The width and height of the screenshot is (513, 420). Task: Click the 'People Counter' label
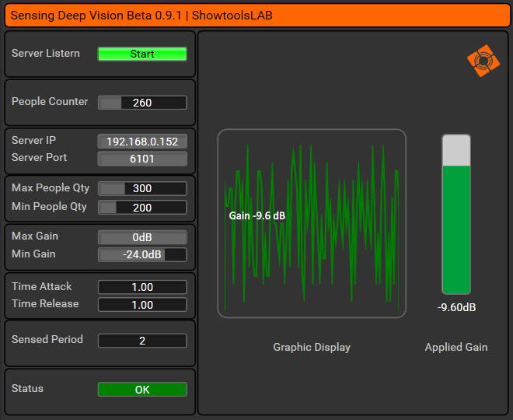[x=50, y=101]
